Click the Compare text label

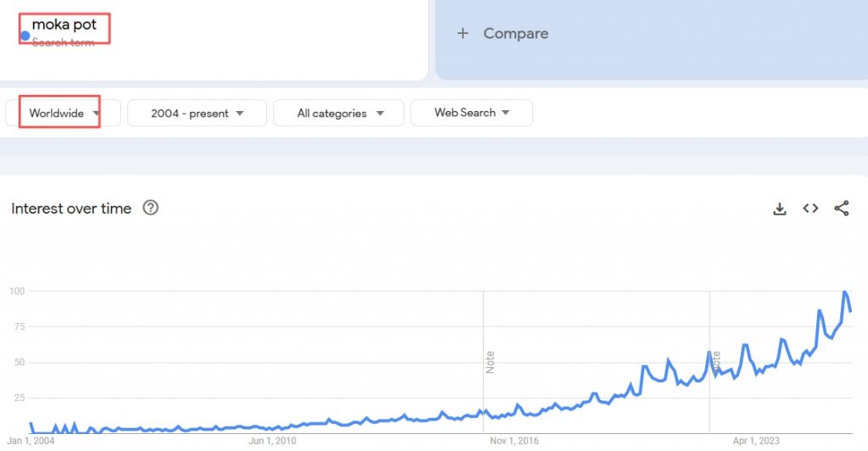coord(515,34)
